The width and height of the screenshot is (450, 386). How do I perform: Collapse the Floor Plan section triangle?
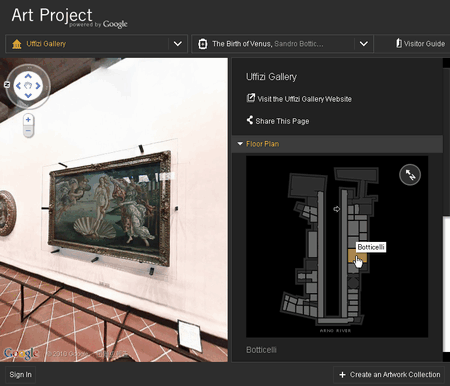[240, 144]
